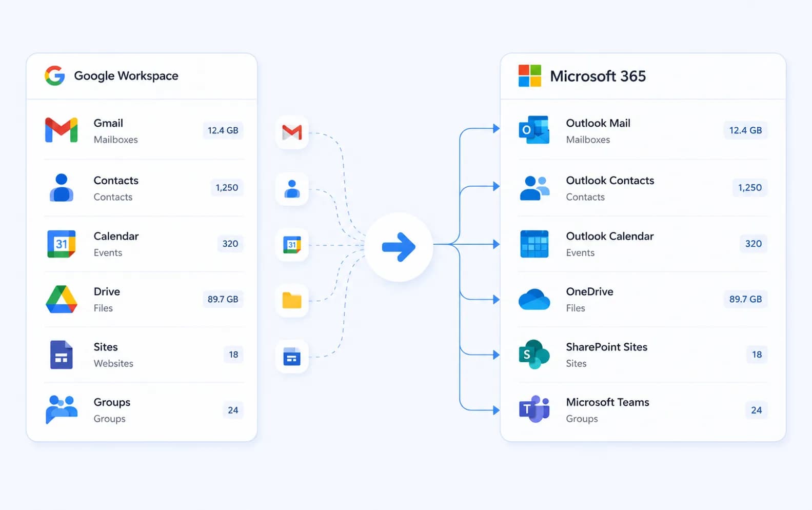Select the Gmail label in Google Workspace

(108, 123)
